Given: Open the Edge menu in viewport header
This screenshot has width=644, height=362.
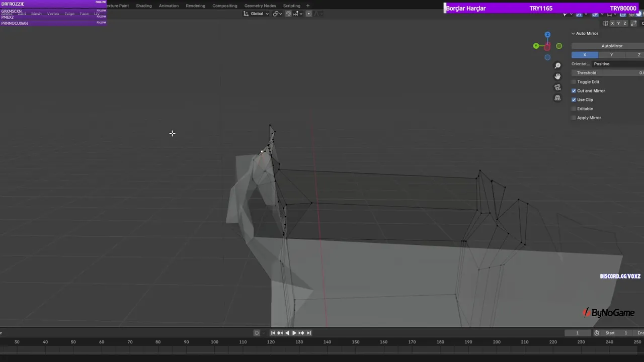Looking at the screenshot, I should pyautogui.click(x=69, y=14).
